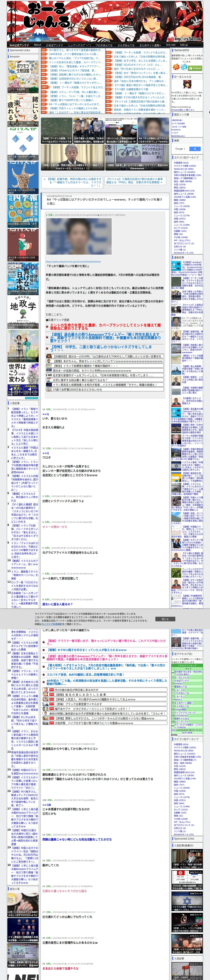Open the 220コメント popular article thumbnail

tap(187, 859)
